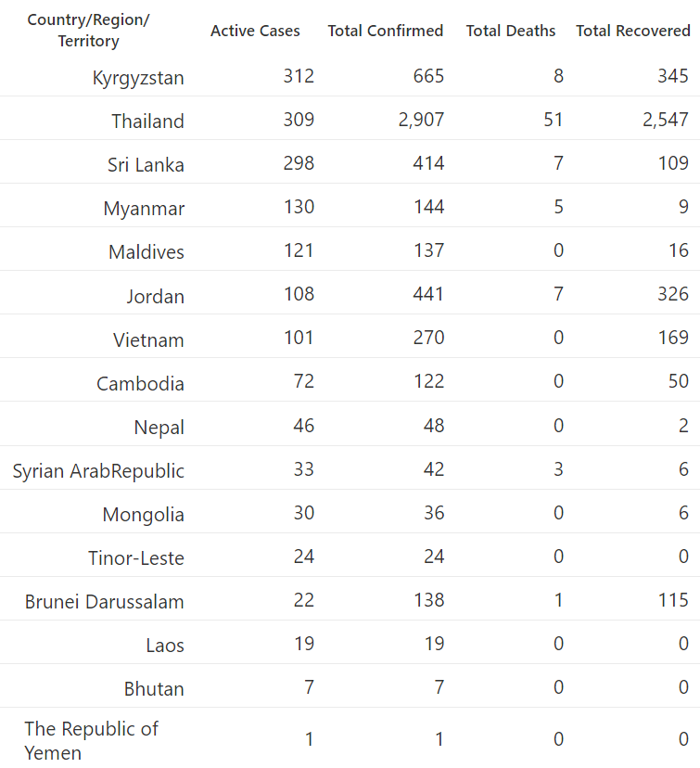This screenshot has width=700, height=768.
Task: Select the Kyrgyzstan row label
Action: [x=138, y=78]
